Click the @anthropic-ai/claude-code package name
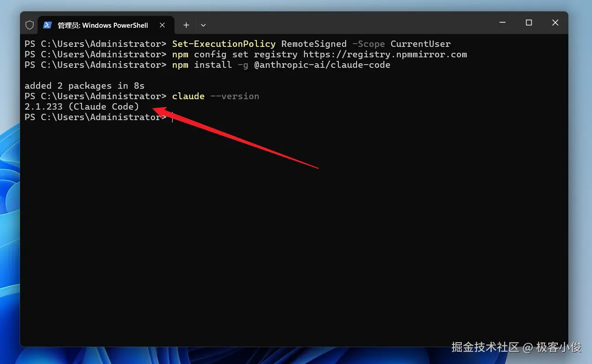 coord(322,65)
